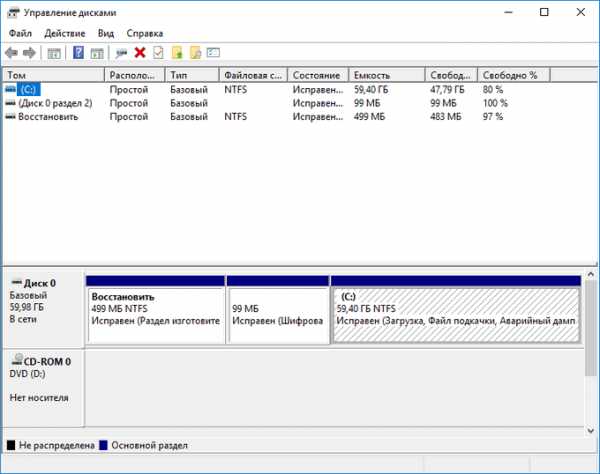Maximize the Disk Management window
600x474 pixels.
(x=544, y=12)
